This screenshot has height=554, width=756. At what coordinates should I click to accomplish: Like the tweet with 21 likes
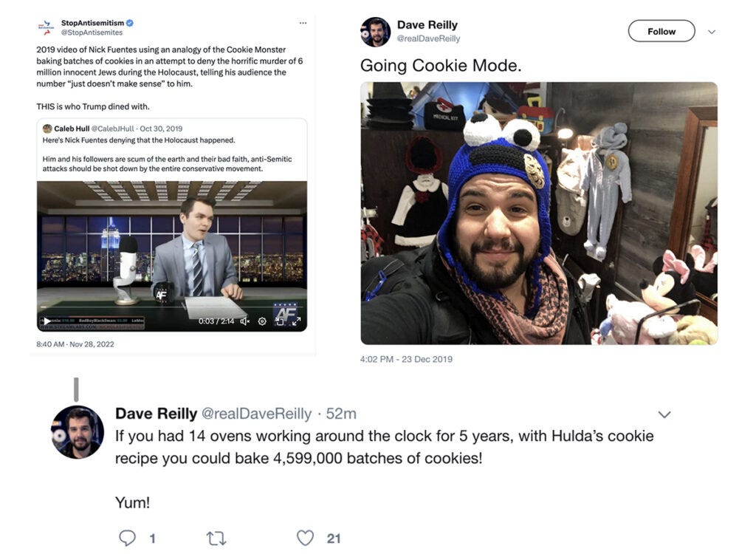coord(305,538)
